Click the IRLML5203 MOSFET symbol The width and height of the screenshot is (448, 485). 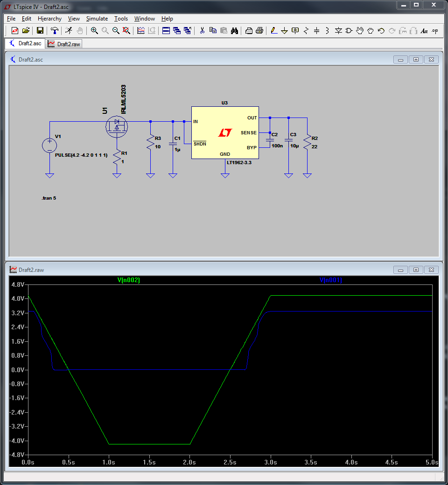pos(117,126)
